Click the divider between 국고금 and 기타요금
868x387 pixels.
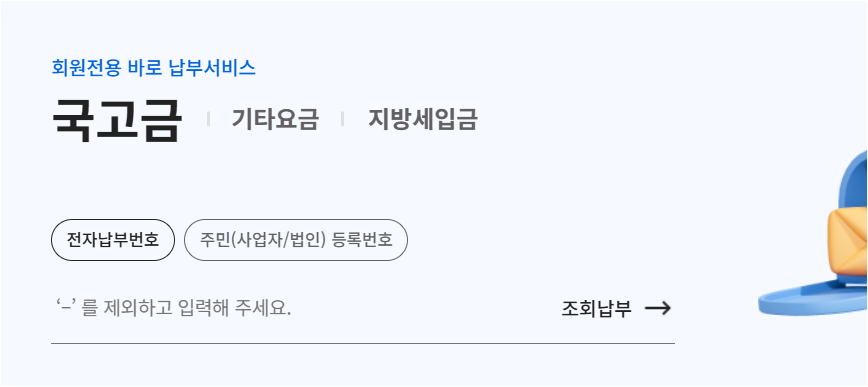click(x=208, y=119)
